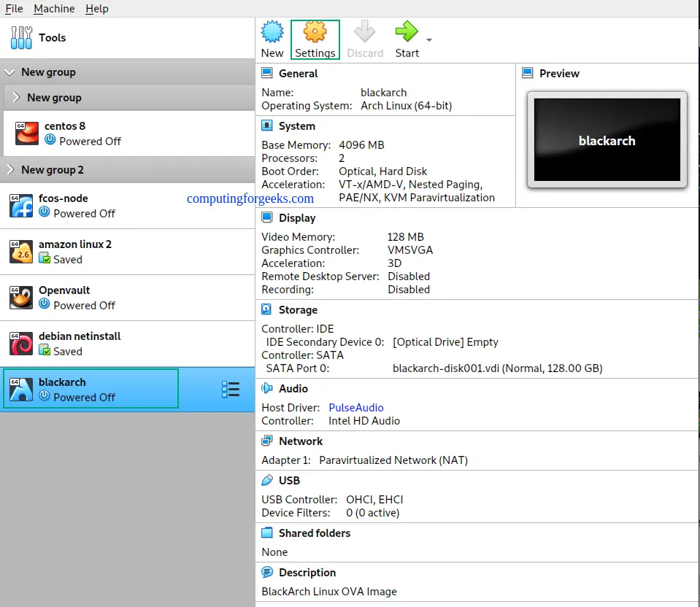This screenshot has width=700, height=607.
Task: Click the General section icon
Action: (267, 72)
